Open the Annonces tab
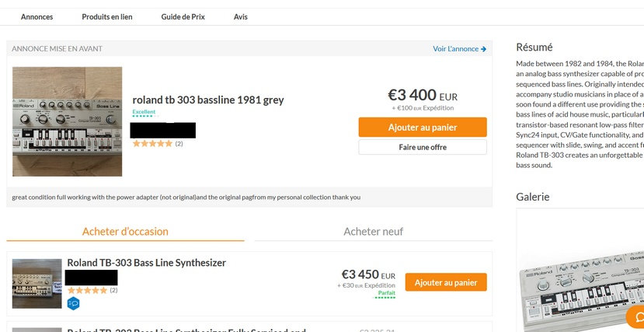The height and width of the screenshot is (332, 644). coord(37,17)
